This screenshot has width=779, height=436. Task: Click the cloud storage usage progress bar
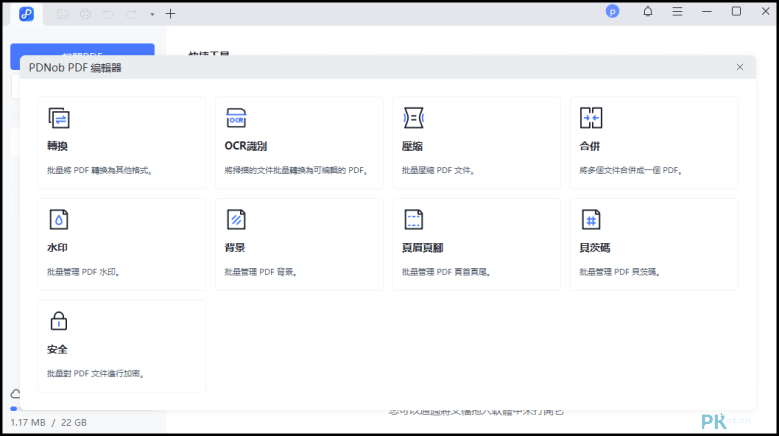(x=82, y=409)
